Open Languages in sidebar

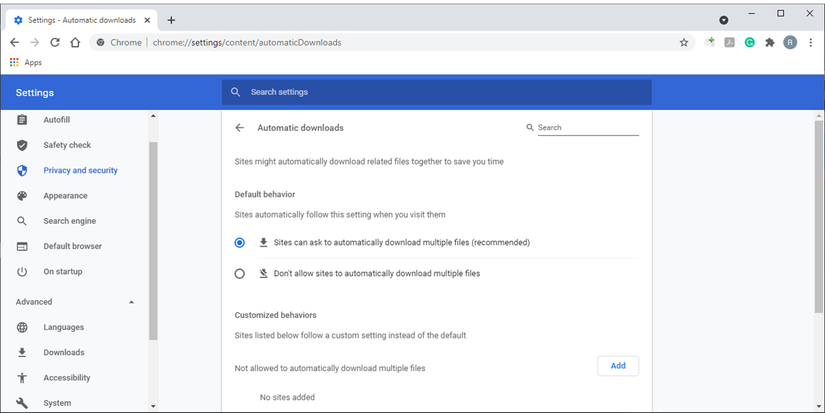64,327
